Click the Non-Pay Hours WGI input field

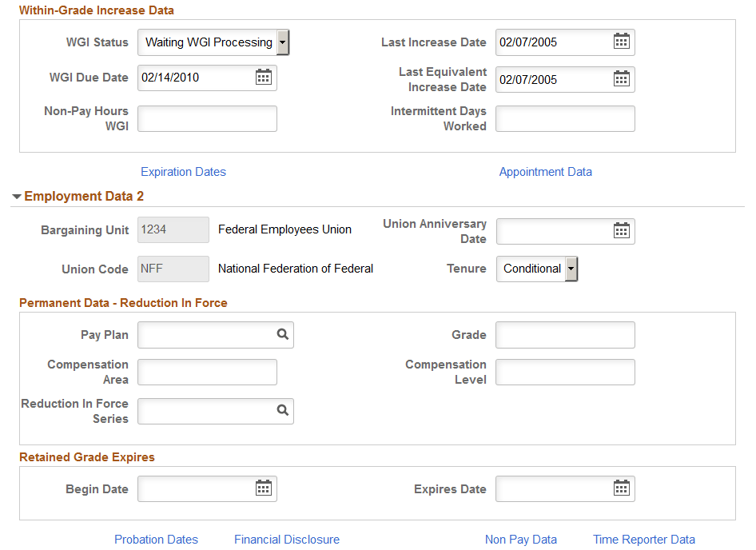click(206, 118)
